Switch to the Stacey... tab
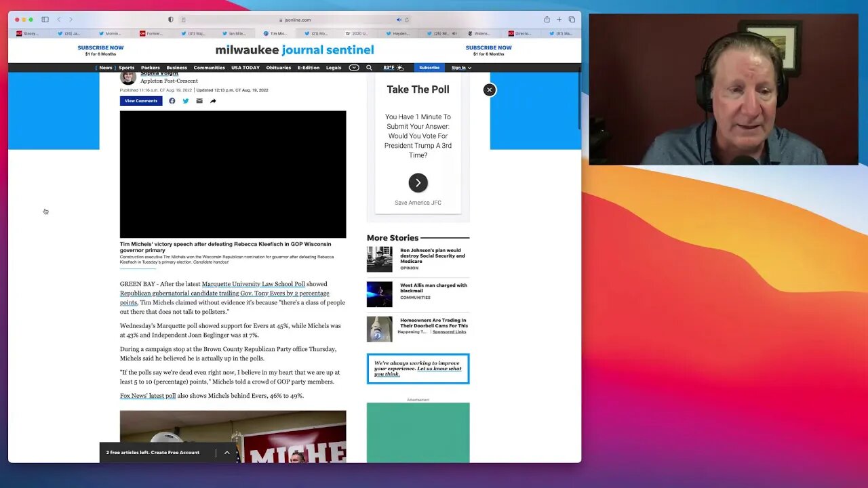 coord(28,33)
